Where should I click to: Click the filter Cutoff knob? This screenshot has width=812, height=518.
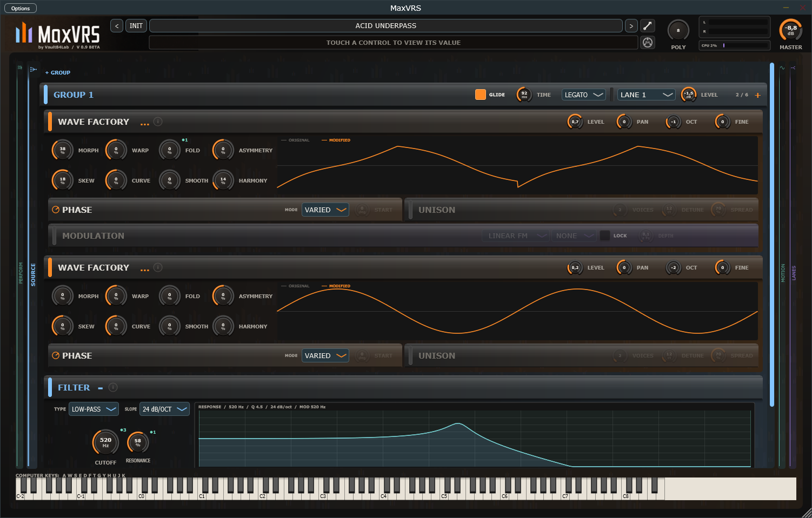click(105, 442)
